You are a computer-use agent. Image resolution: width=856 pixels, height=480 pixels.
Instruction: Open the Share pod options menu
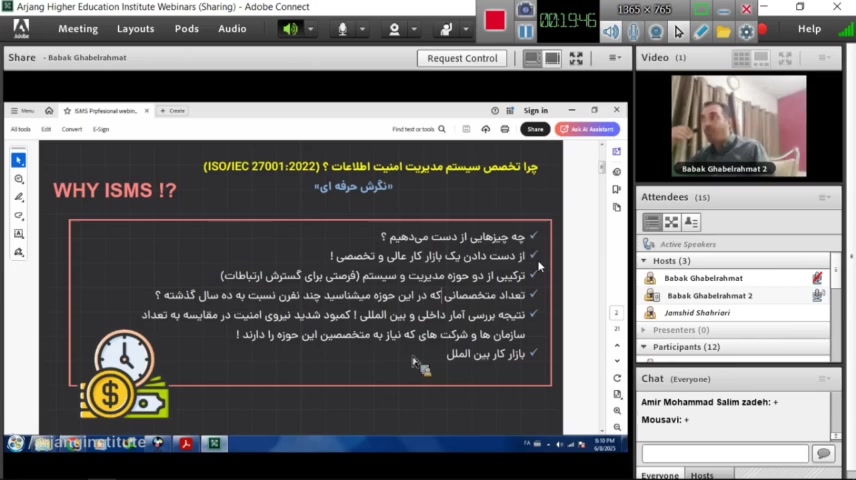click(x=615, y=58)
